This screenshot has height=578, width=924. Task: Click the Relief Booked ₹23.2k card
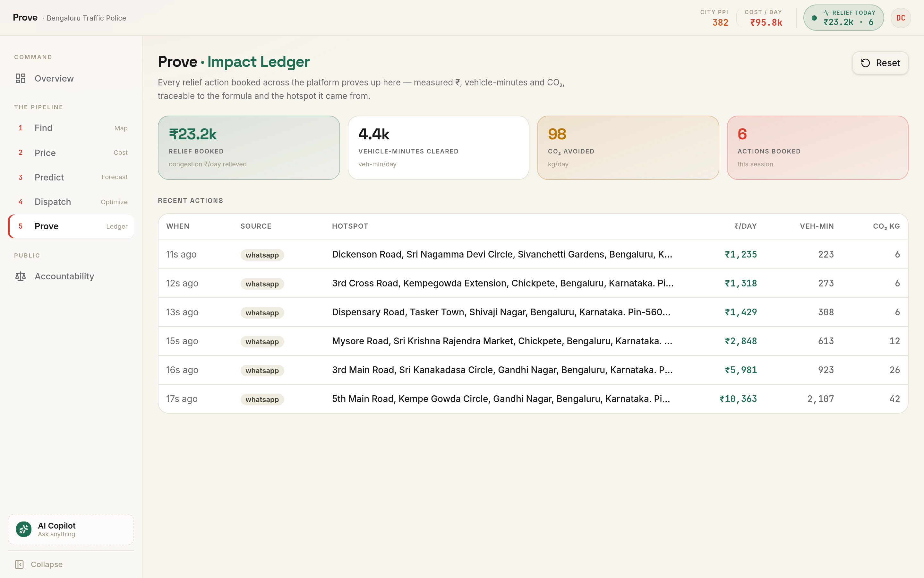pyautogui.click(x=249, y=148)
